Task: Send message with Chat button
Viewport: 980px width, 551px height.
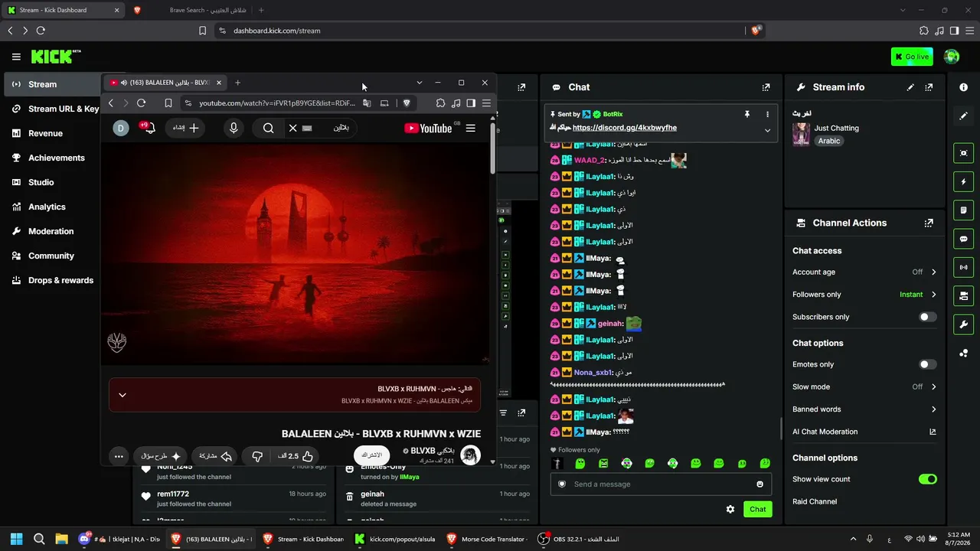Action: coord(757,509)
